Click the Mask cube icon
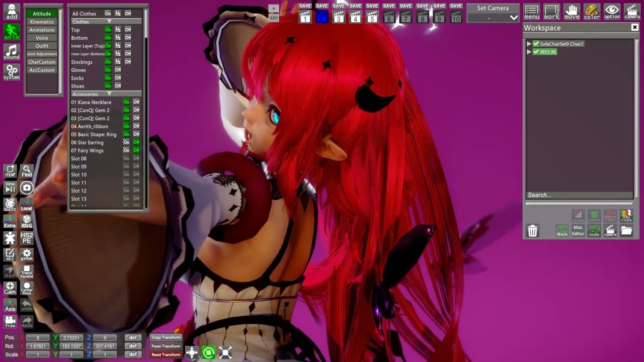 click(x=562, y=231)
